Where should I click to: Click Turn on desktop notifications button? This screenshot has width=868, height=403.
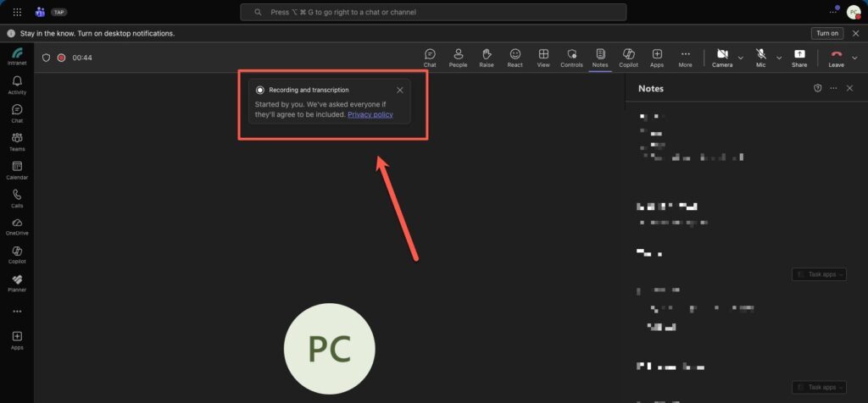826,33
